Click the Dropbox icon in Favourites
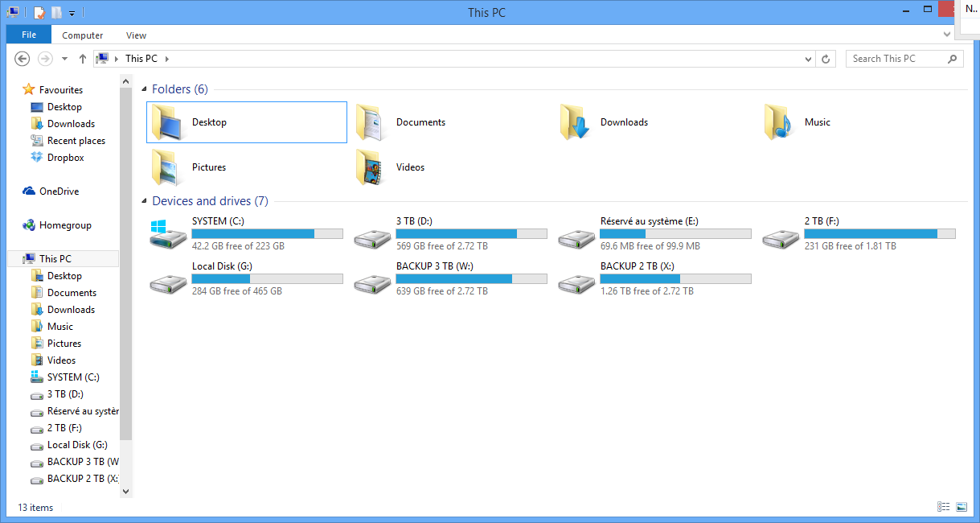This screenshot has height=523, width=980. pyautogui.click(x=36, y=158)
